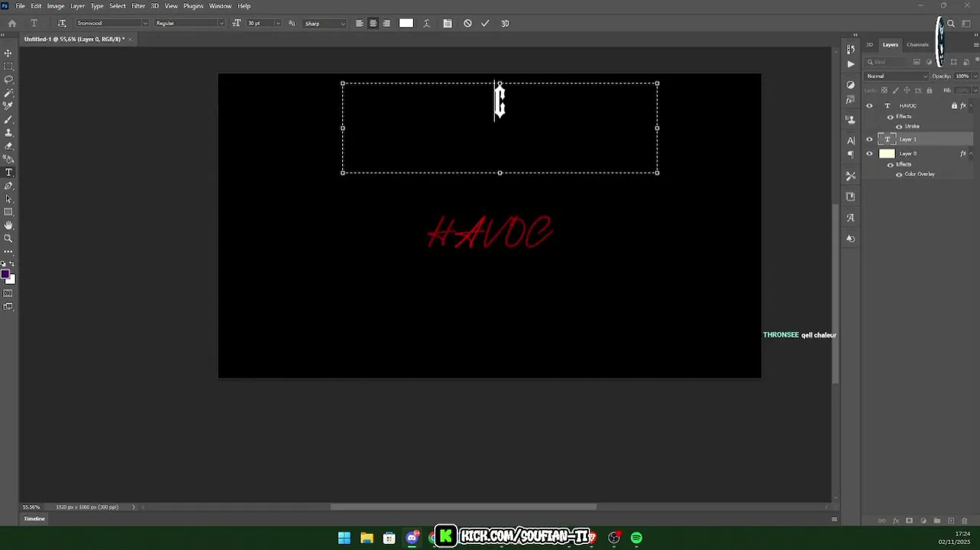This screenshot has width=980, height=550.
Task: Open the Layers panel flyout menu
Action: pos(976,45)
